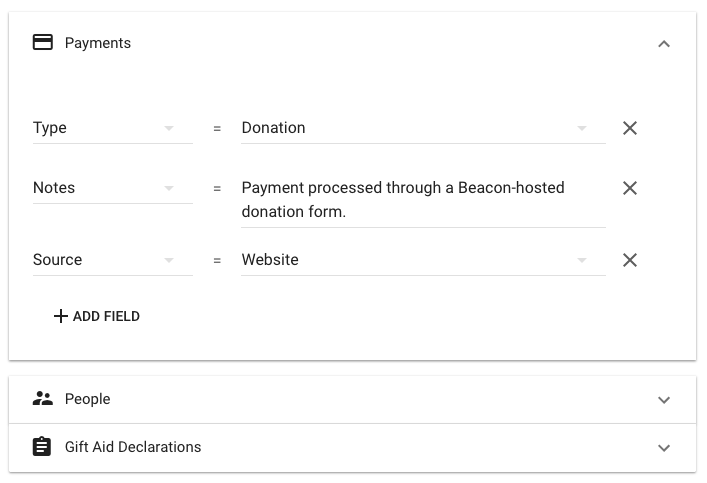Click the People group icon
Screen dimensions: 707x483
click(x=42, y=399)
